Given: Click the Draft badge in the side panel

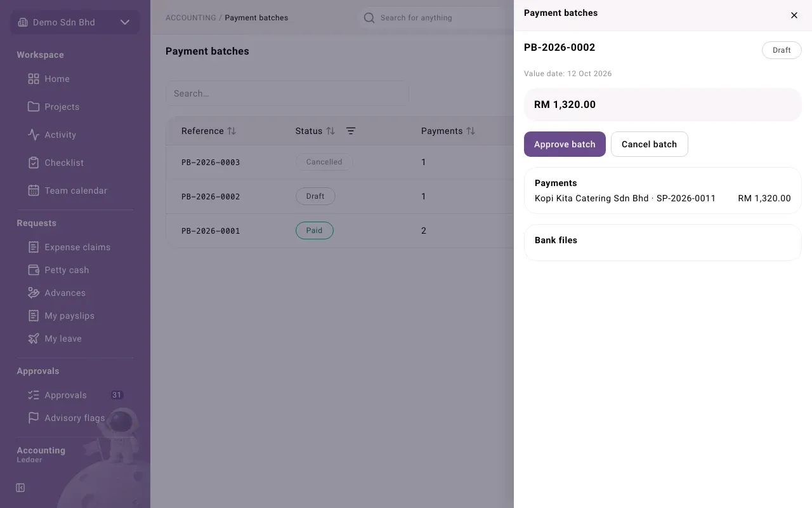Looking at the screenshot, I should point(782,50).
